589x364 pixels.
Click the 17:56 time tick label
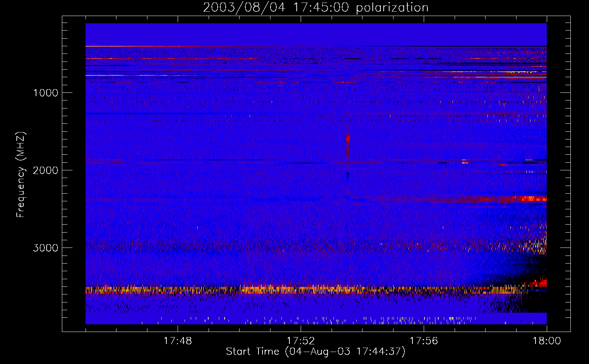click(424, 341)
